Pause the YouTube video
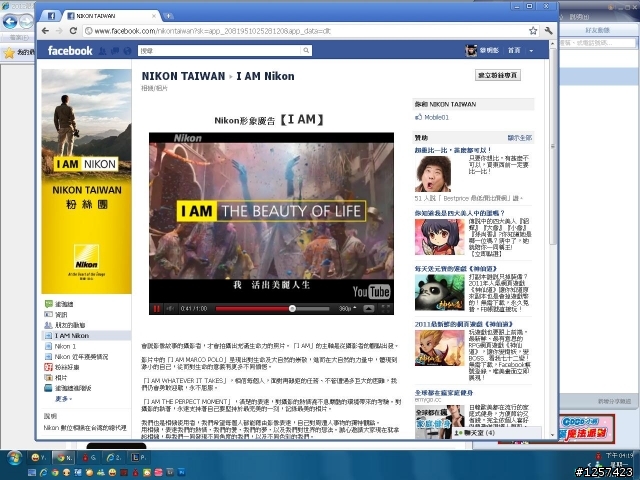 coord(156,309)
